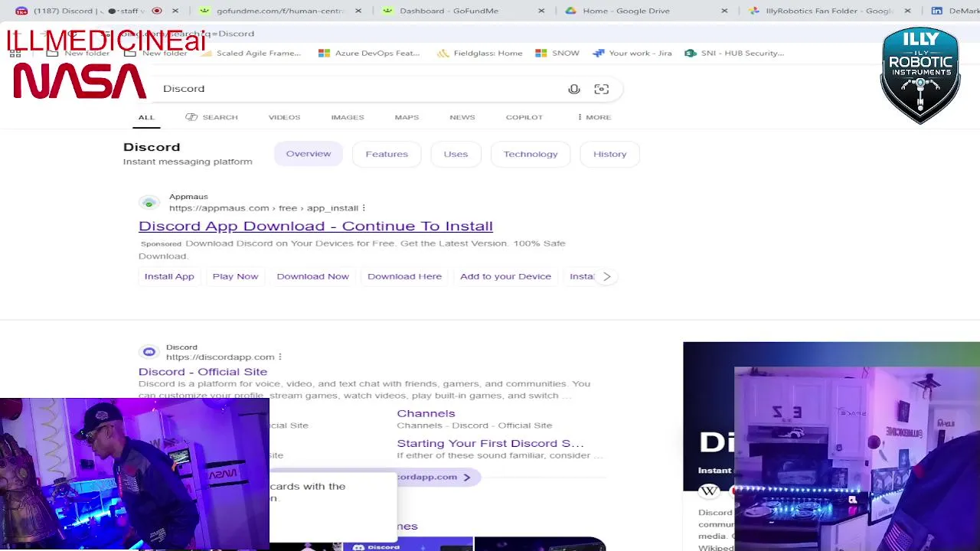
Task: Select the Uses chip
Action: coord(456,154)
